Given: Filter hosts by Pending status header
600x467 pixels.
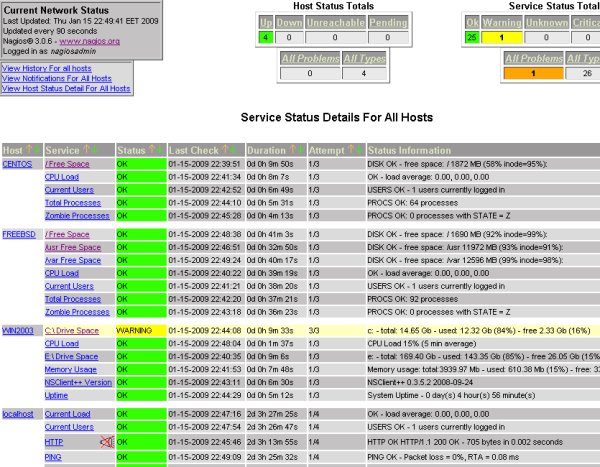Looking at the screenshot, I should point(388,23).
